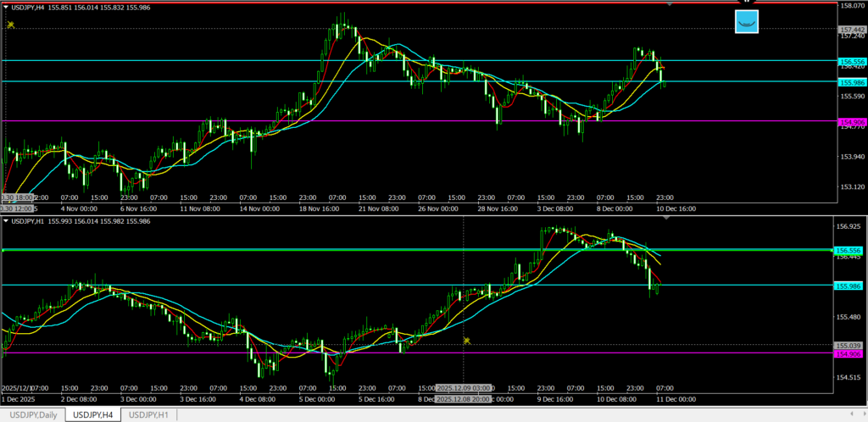Click the blue smiley Expert Advisor icon
The width and height of the screenshot is (868, 422).
pyautogui.click(x=747, y=23)
